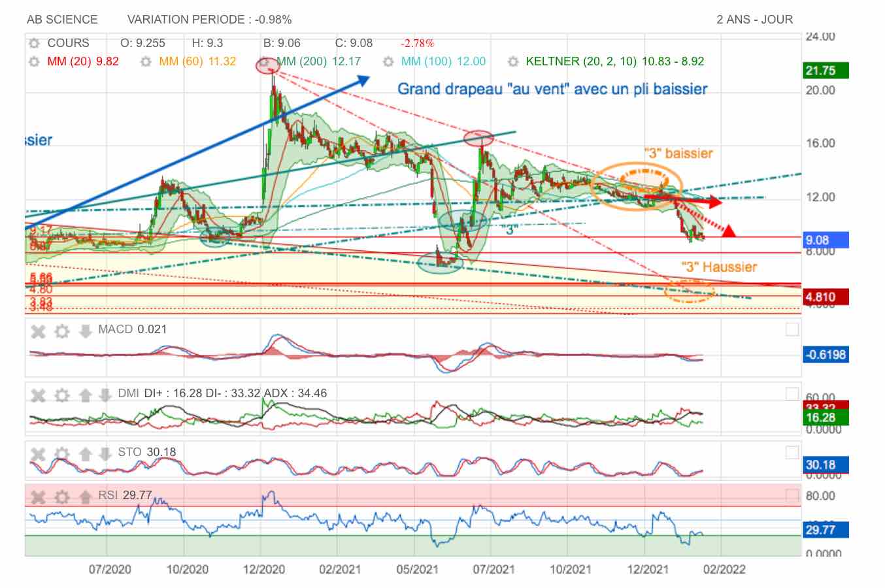
Task: Move RSI panel up
Action: [x=85, y=497]
